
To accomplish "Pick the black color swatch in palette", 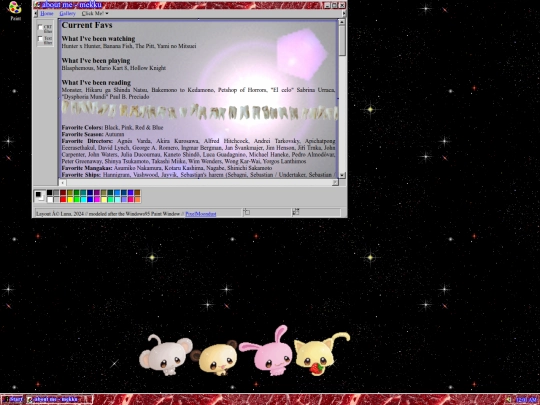I will tap(50, 193).
